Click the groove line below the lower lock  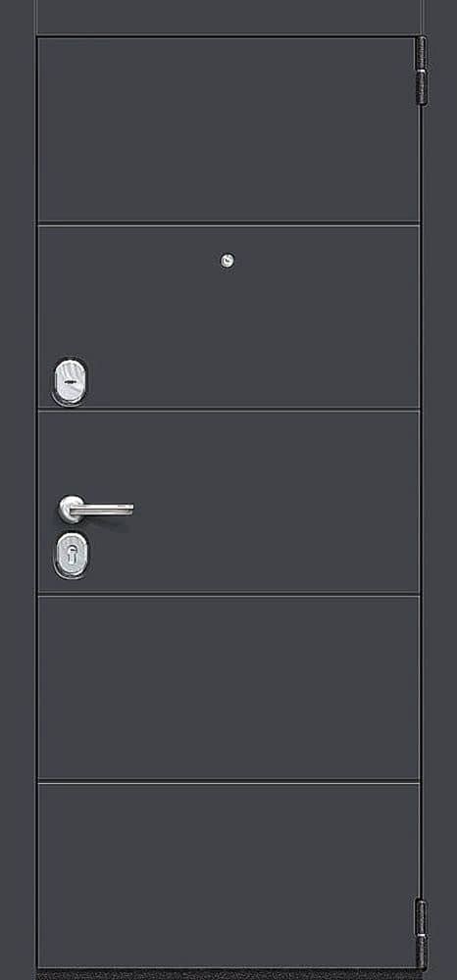(x=228, y=595)
